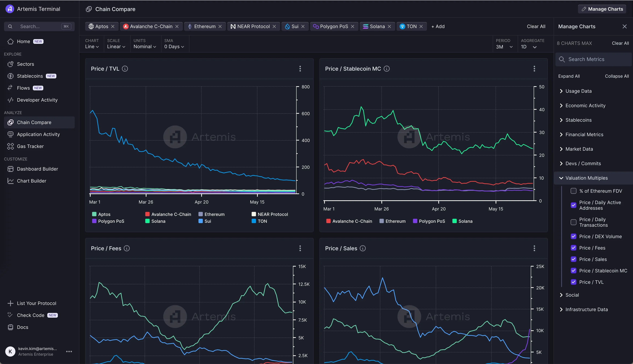Remove the Aptos chain chip
The height and width of the screenshot is (364, 633).
click(x=113, y=26)
